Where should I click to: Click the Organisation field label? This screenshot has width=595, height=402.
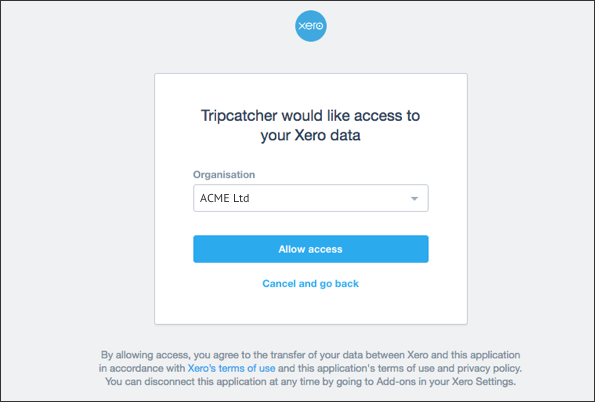point(224,175)
